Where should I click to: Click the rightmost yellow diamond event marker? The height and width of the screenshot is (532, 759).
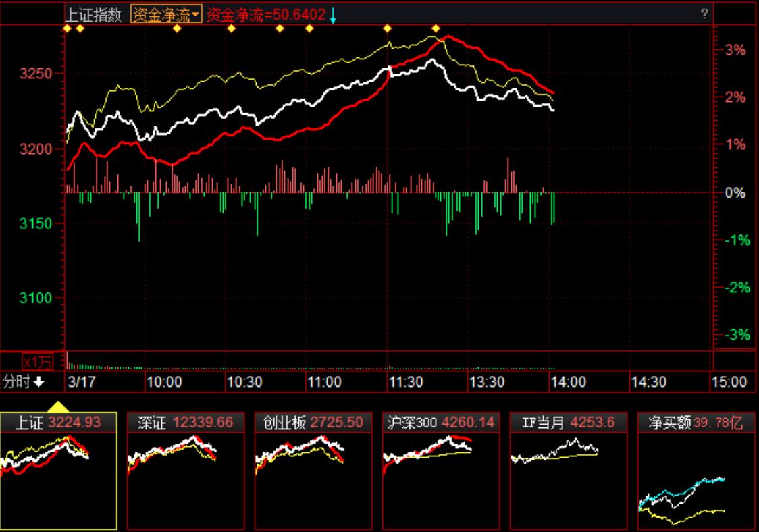click(436, 28)
